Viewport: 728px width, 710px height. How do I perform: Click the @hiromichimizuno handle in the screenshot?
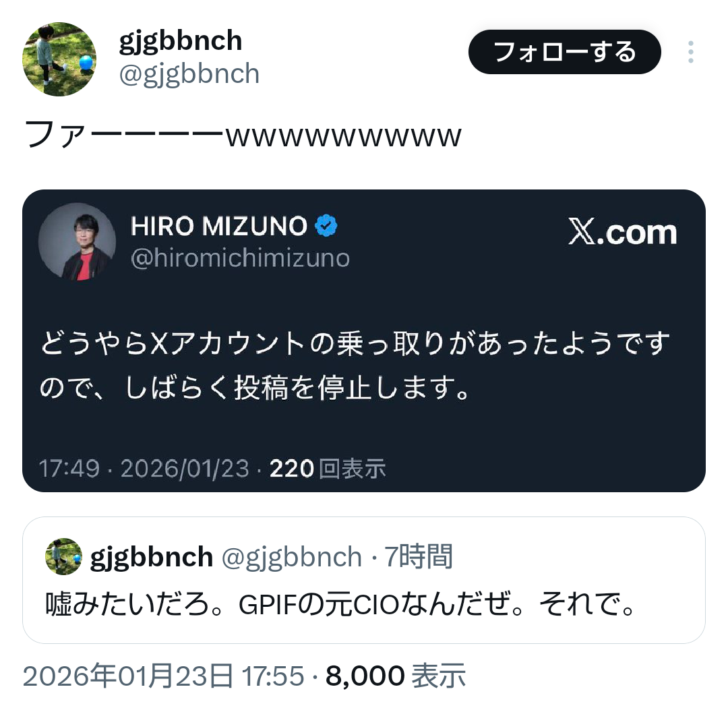point(240,258)
